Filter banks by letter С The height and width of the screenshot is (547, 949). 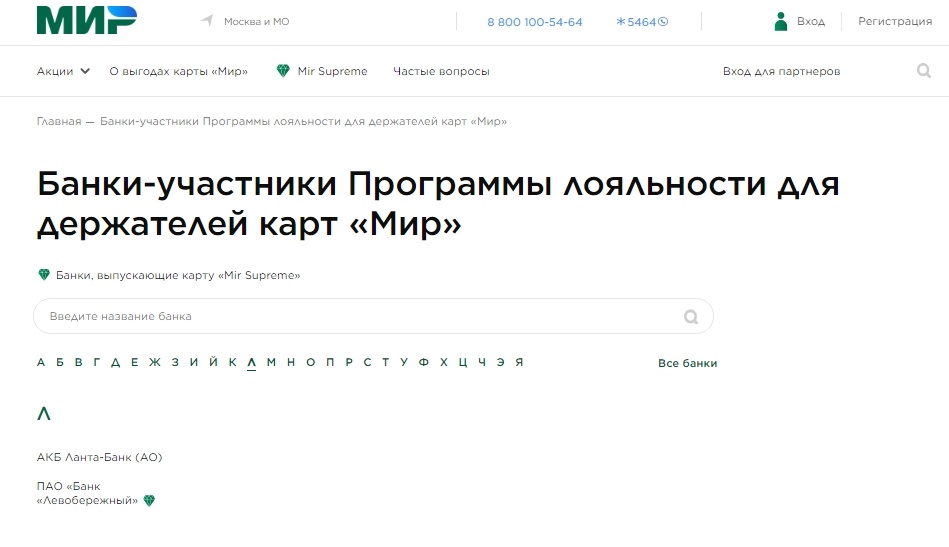[367, 362]
